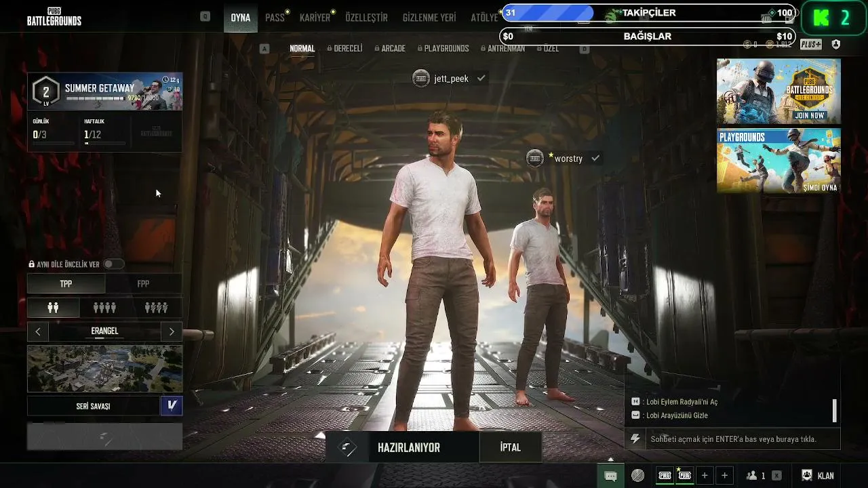This screenshot has height=488, width=868.
Task: Toggle jett_peek's ready checkmark
Action: 481,79
